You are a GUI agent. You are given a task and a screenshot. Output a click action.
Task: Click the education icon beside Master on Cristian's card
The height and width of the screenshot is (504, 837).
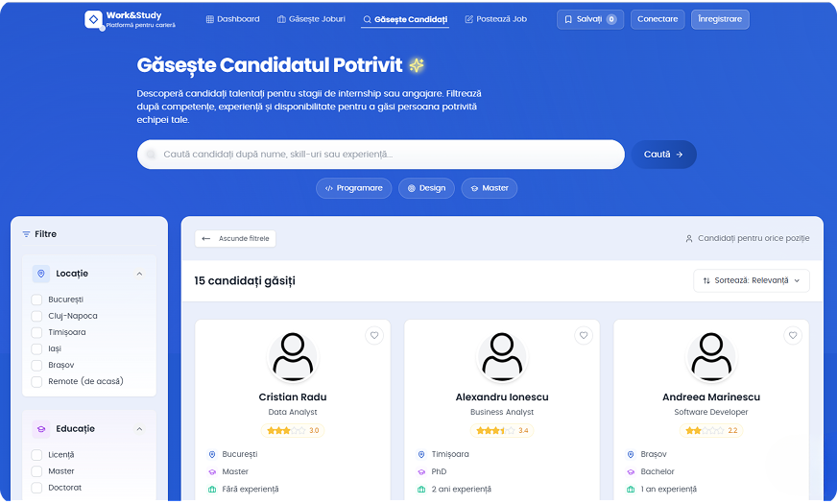click(212, 472)
